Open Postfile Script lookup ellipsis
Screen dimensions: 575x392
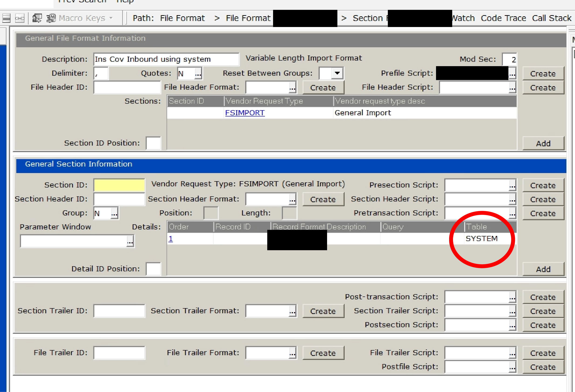point(512,367)
